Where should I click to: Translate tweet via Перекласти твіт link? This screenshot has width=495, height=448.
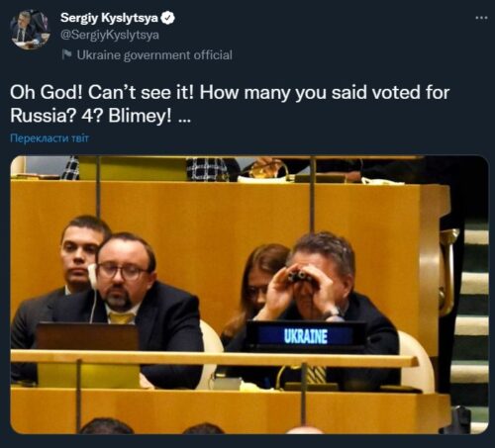49,137
